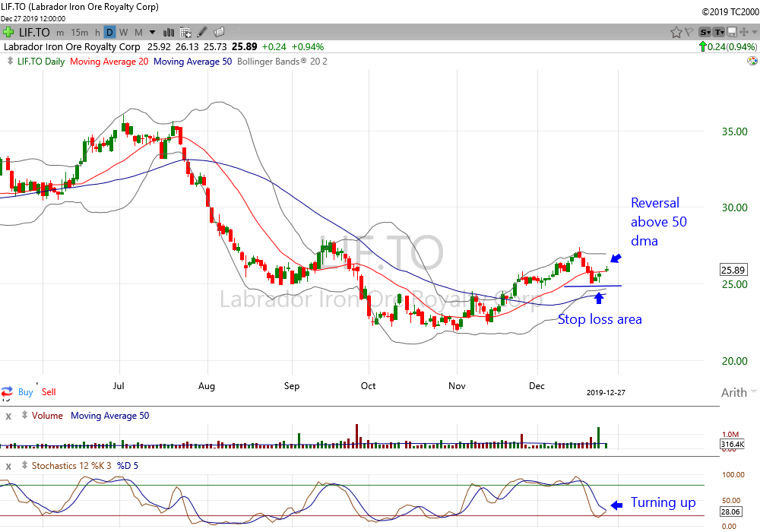Click the high price 26.13
760x532 pixels.
(x=187, y=46)
